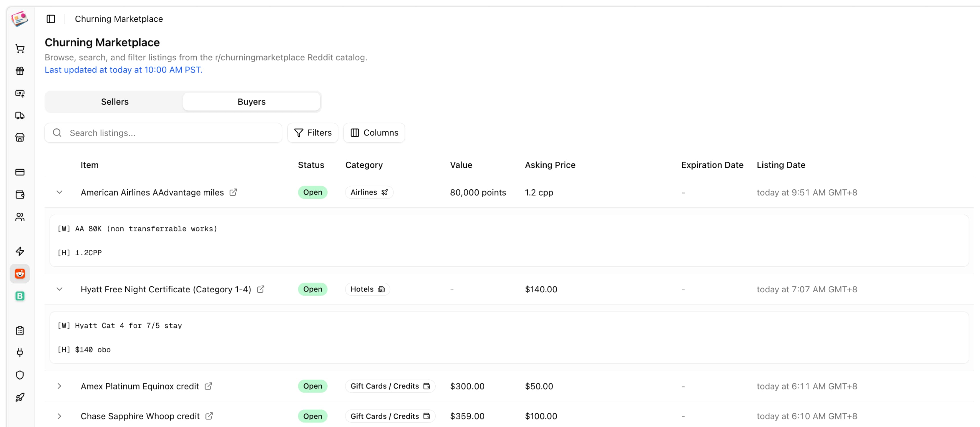Open the shield sidebar icon

point(20,375)
